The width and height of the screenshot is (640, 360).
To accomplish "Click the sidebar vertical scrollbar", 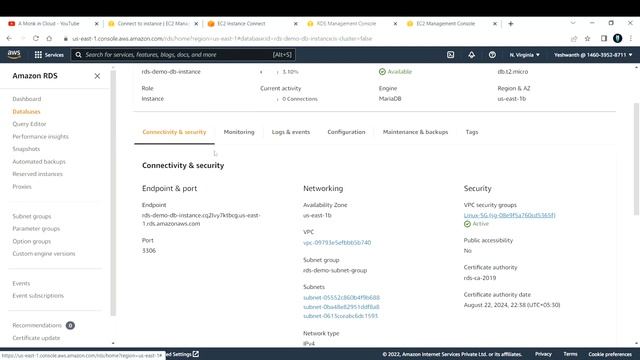I will (113, 193).
